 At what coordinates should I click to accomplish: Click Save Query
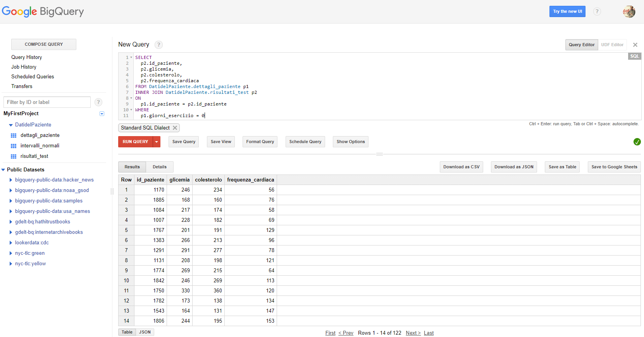tap(184, 142)
